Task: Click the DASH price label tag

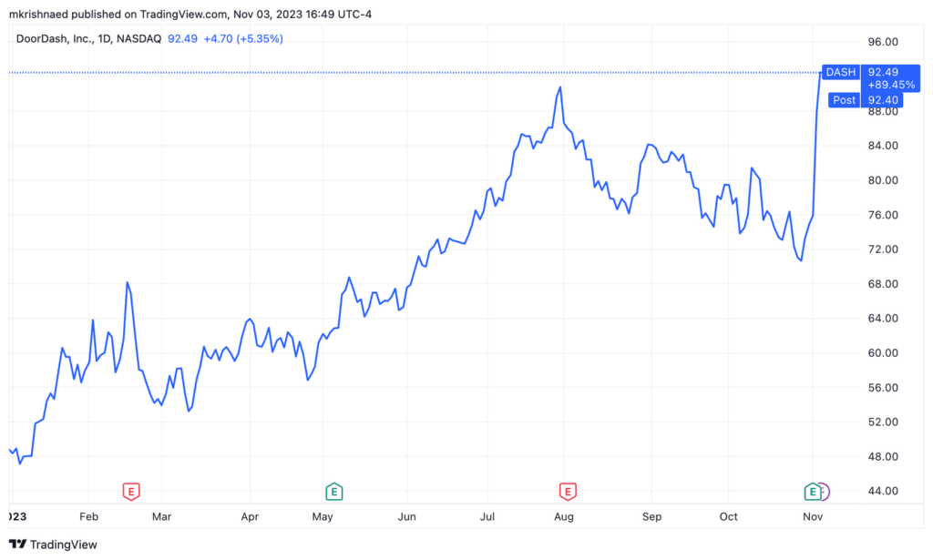Action: [x=841, y=72]
